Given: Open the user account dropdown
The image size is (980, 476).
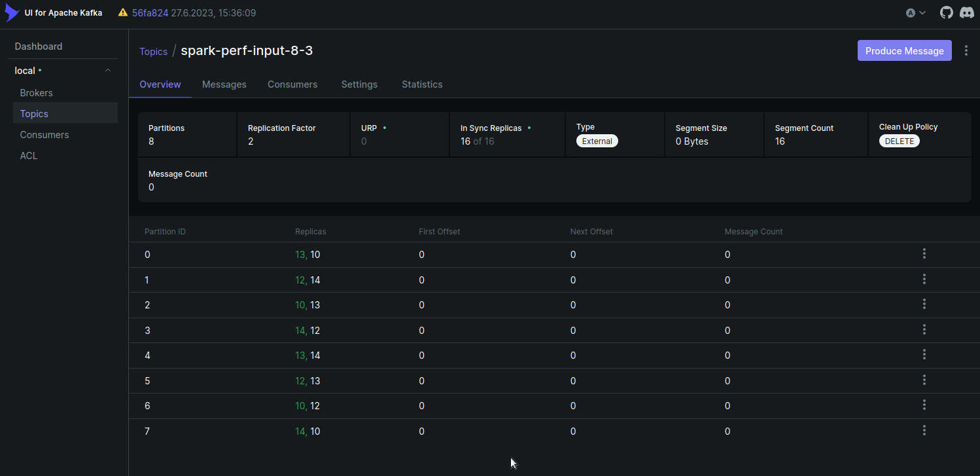Looking at the screenshot, I should (x=916, y=12).
